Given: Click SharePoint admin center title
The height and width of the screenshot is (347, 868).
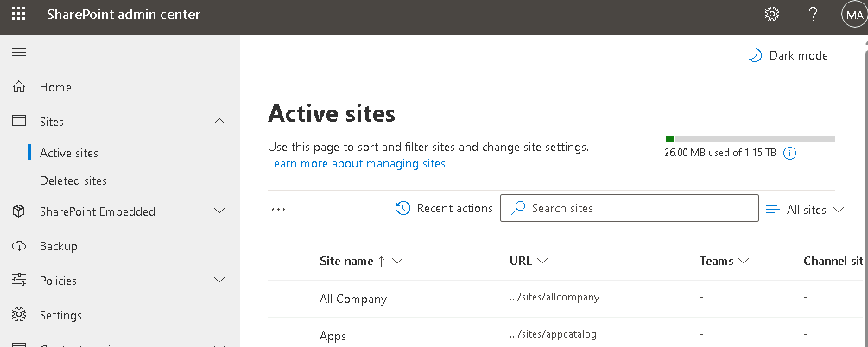Looking at the screenshot, I should 124,15.
